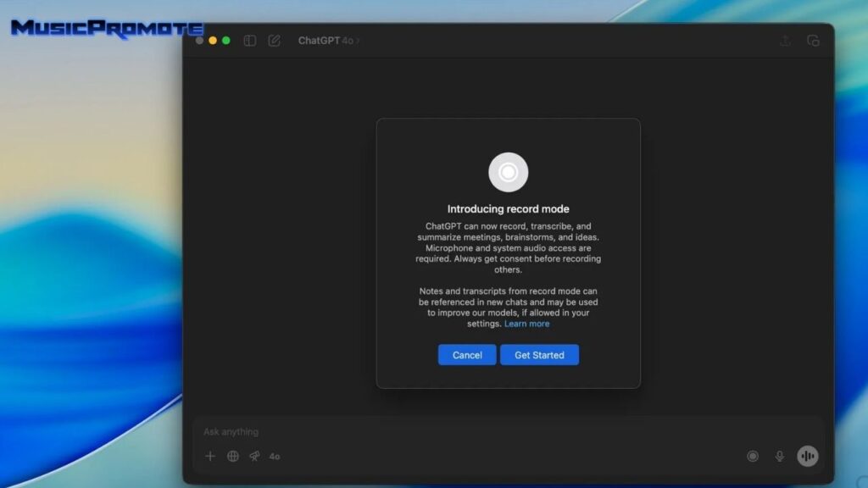
Task: Click the plus attachment icon
Action: 210,456
